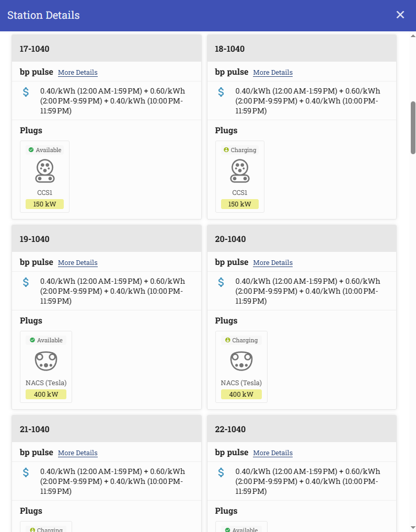416x532 pixels.
Task: Click the 400 kW badge in 20-1040
Action: 241,394
